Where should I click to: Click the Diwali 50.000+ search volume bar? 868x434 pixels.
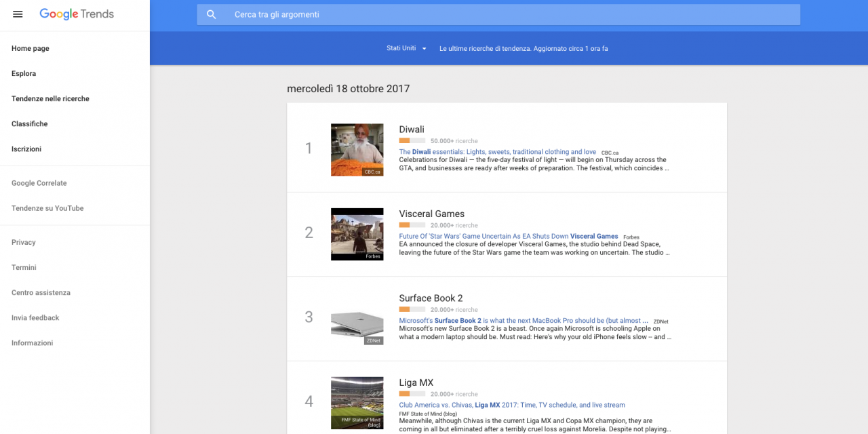412,141
